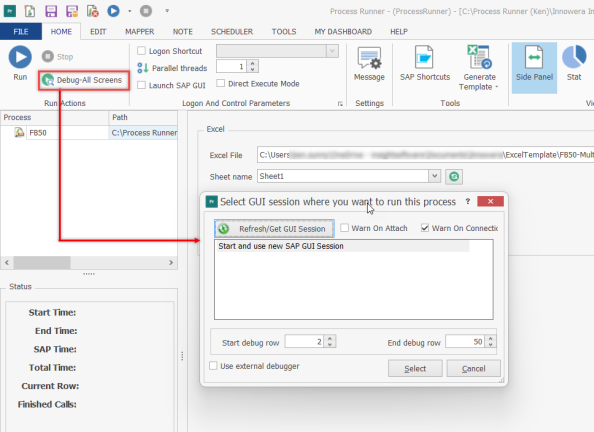The width and height of the screenshot is (594, 432).
Task: Click the vertical panel splitter handle dots
Action: 182,356
